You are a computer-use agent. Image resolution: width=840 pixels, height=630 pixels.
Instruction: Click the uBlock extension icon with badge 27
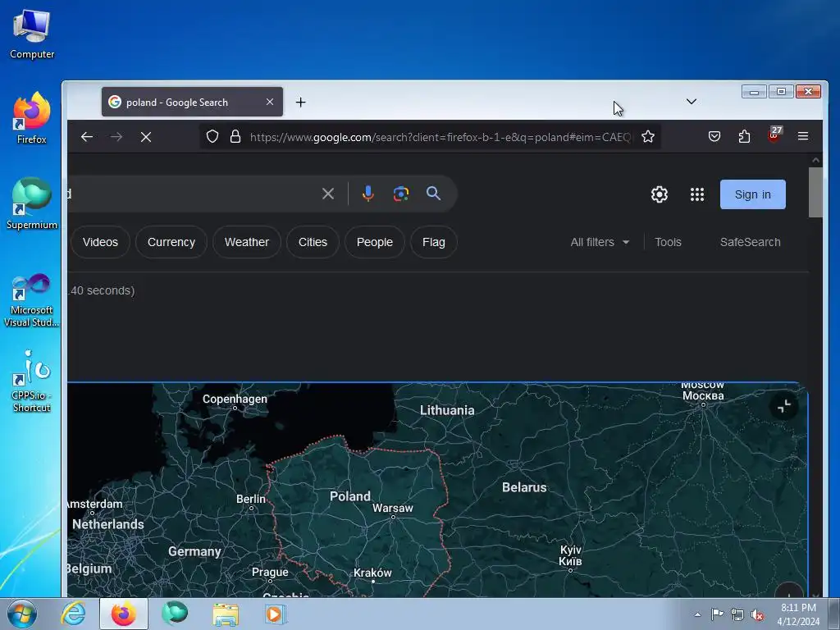tap(774, 135)
